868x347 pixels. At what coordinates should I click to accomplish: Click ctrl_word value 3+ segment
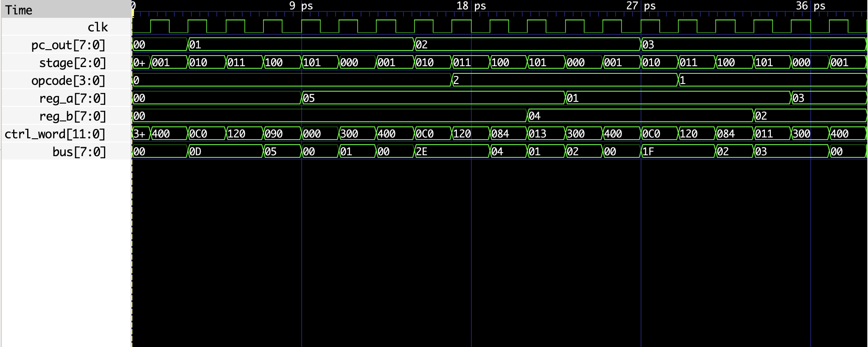(141, 134)
